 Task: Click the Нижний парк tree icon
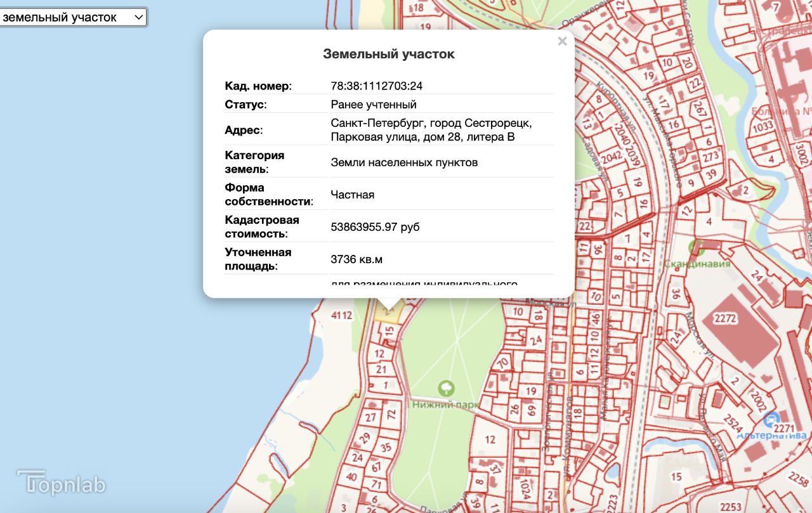(447, 387)
